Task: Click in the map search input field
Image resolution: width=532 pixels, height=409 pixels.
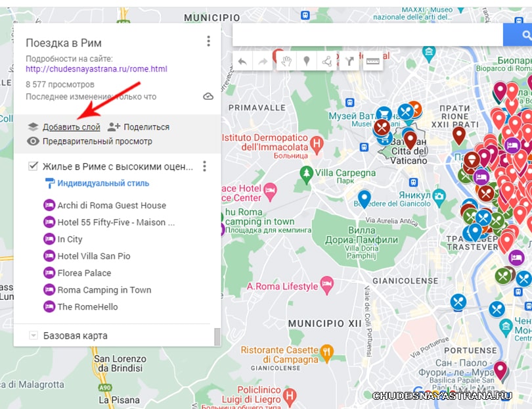Action: pyautogui.click(x=367, y=35)
